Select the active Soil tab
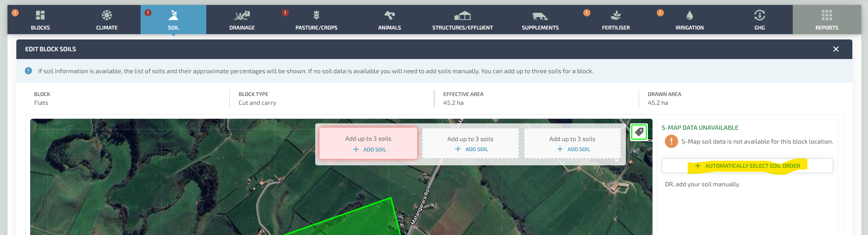 (x=173, y=20)
